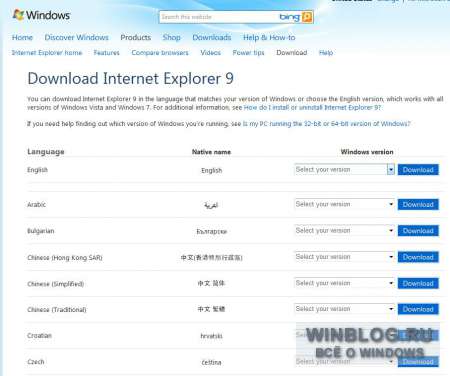
Task: Expand the version dropdown for Arabic
Action: point(345,204)
